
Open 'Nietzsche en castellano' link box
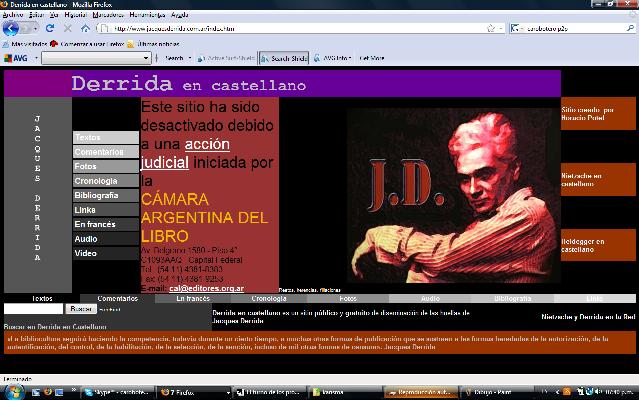(598, 179)
